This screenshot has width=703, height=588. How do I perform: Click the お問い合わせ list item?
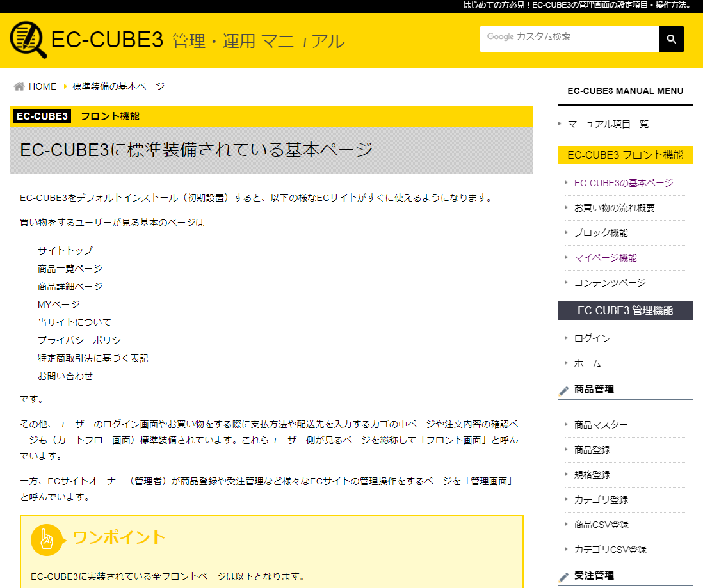pyautogui.click(x=65, y=376)
